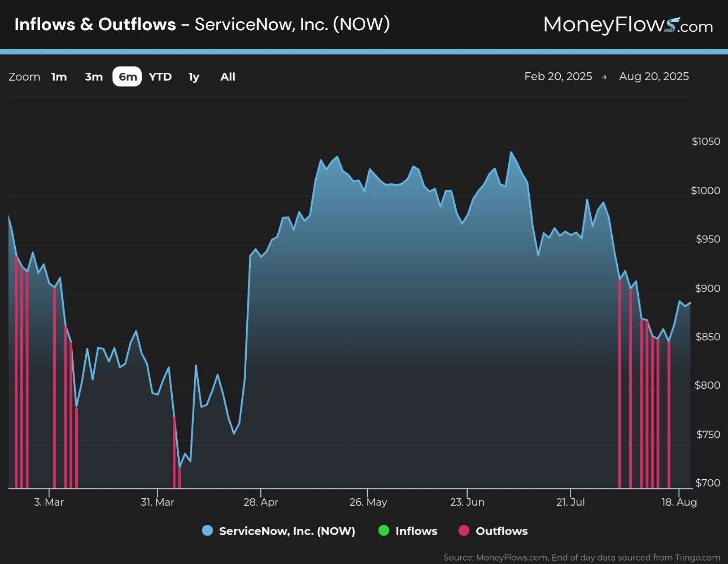728x564 pixels.
Task: Click the 3. Mar date label
Action: [x=49, y=502]
